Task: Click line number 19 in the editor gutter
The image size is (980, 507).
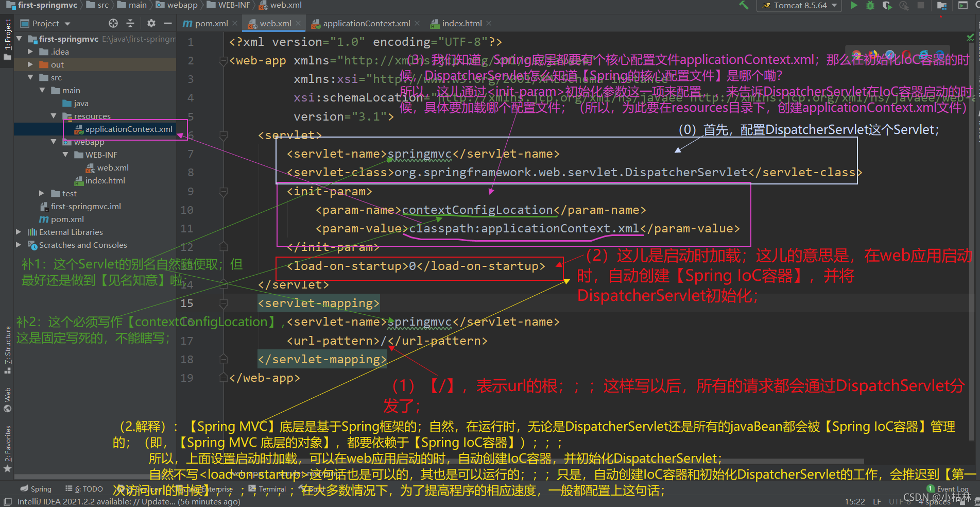Action: pos(187,378)
